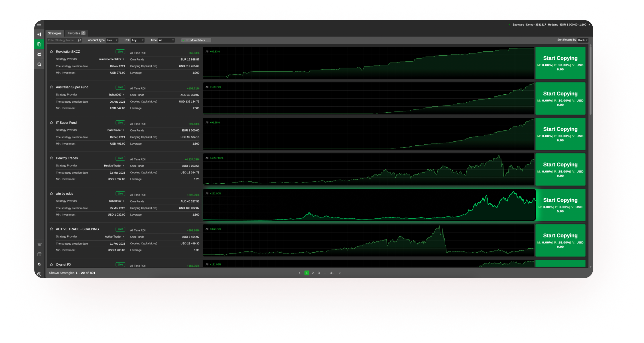
Task: Open the IT Super Fund strategy name
Action: tap(66, 123)
